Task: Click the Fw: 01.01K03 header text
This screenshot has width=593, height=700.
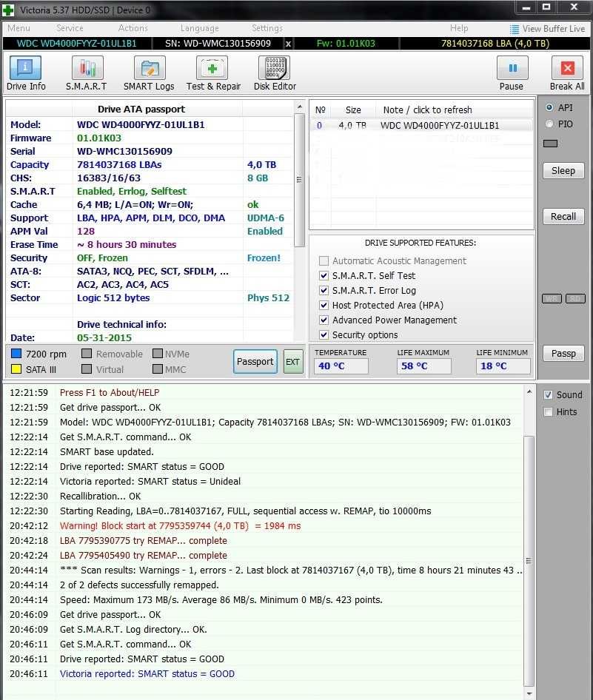Action: point(346,44)
